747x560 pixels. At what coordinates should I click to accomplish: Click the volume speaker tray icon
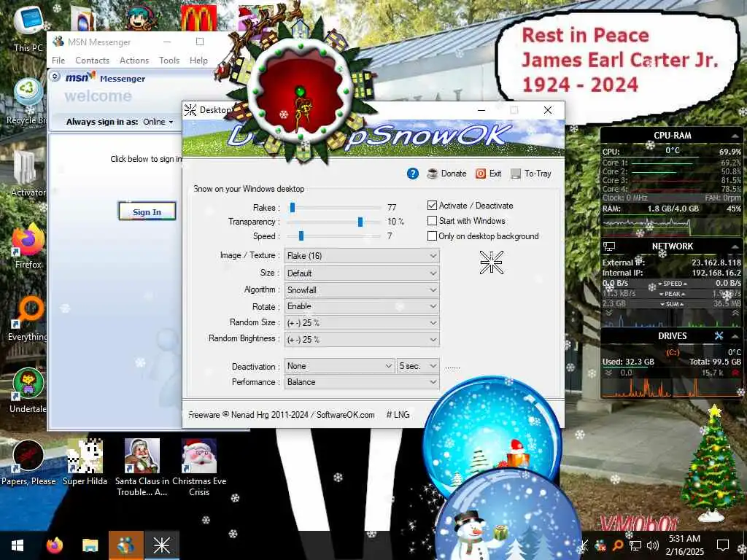tap(653, 545)
